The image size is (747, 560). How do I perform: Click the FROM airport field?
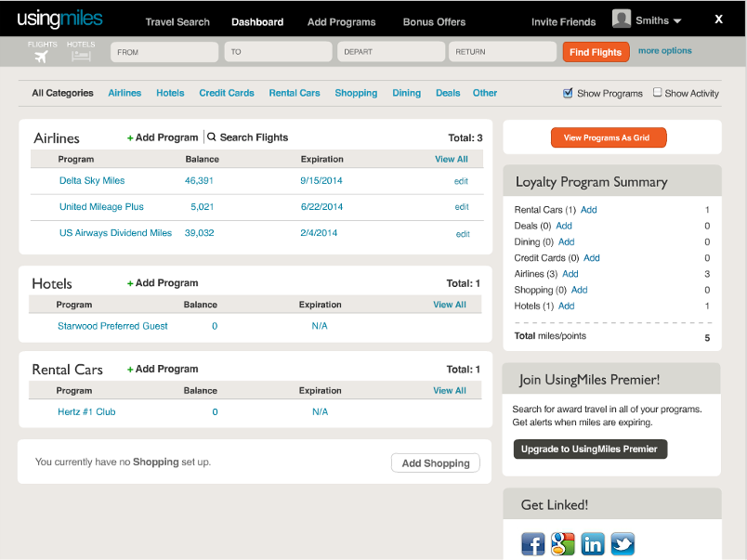coord(164,52)
